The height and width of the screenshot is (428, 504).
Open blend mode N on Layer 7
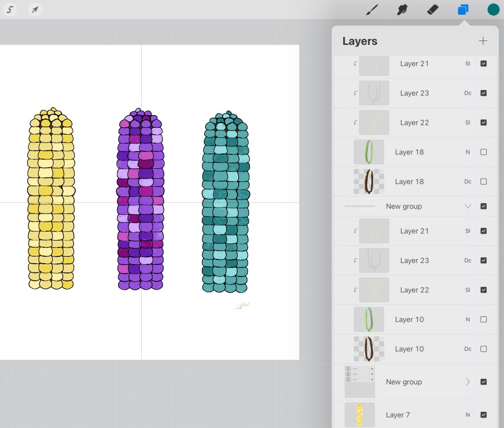pos(468,415)
